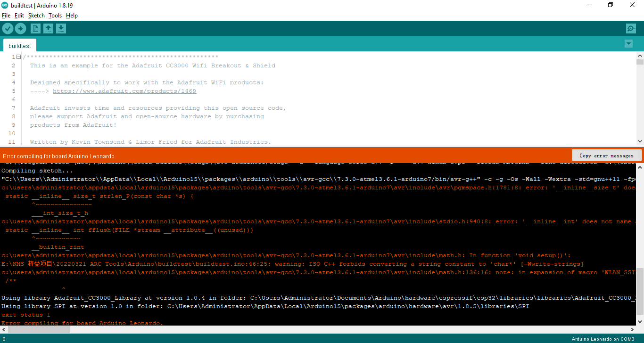Click 'please support Adafruit' comment line
The width and height of the screenshot is (644, 343).
[x=147, y=116]
